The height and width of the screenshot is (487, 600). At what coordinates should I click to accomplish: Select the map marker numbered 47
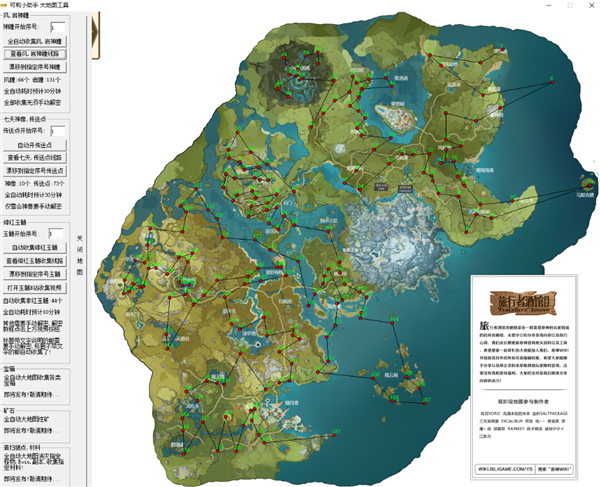[386, 78]
